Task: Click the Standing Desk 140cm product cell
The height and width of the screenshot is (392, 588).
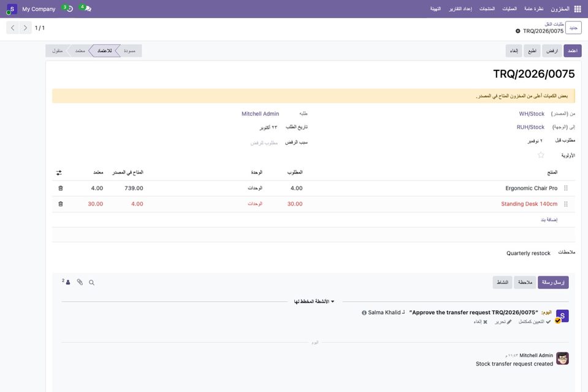Action: [529, 204]
